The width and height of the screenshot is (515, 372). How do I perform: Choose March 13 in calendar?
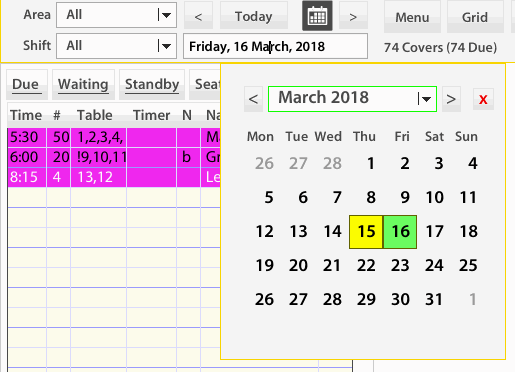click(x=298, y=232)
